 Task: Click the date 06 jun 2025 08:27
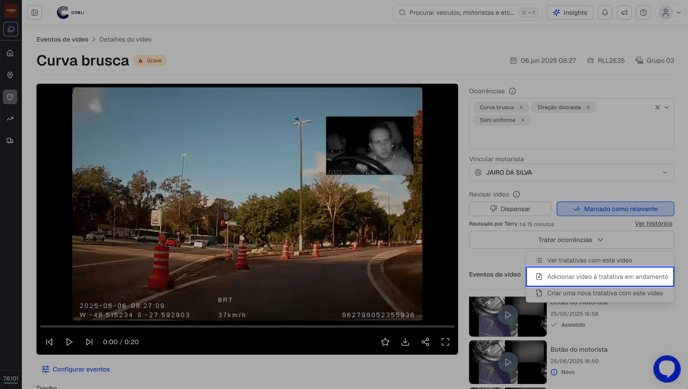[543, 61]
